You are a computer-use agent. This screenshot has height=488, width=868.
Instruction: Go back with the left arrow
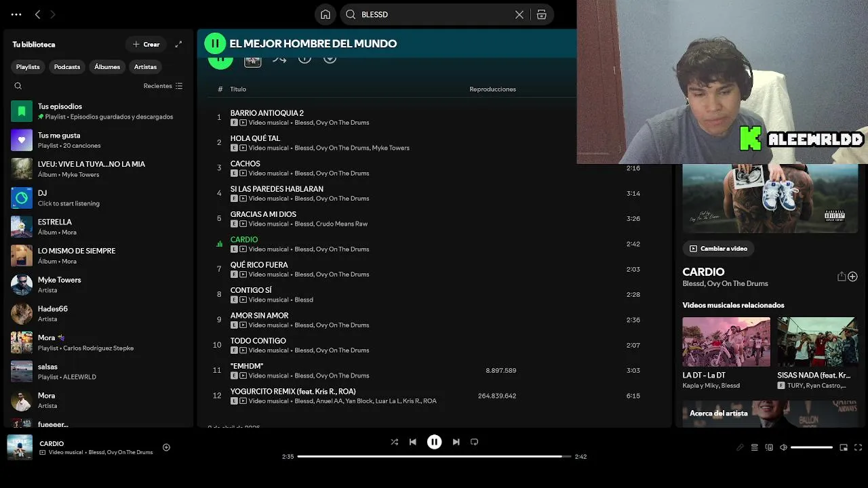[37, 14]
